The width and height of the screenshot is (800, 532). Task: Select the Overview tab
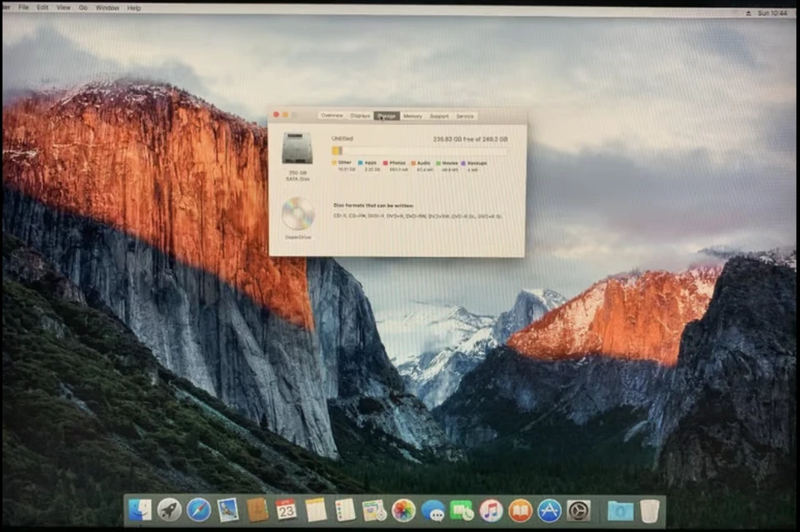pyautogui.click(x=331, y=116)
